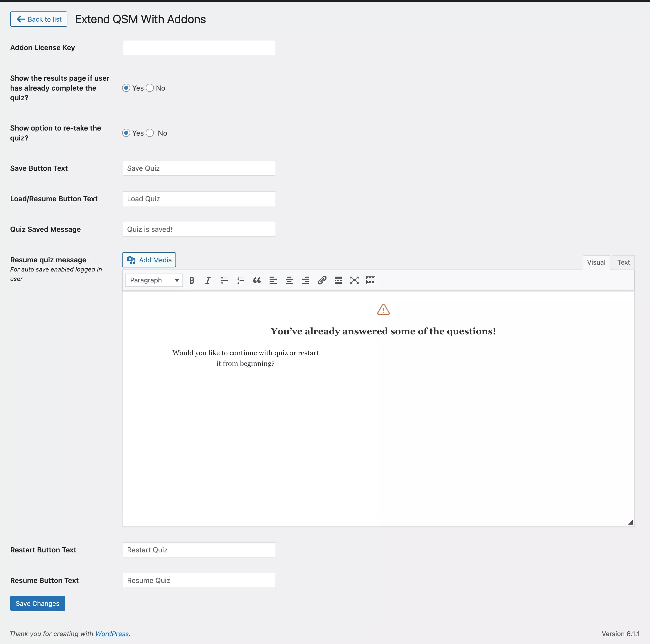Click the heading 'You've already answered some' text
The height and width of the screenshot is (644, 650).
click(x=383, y=331)
